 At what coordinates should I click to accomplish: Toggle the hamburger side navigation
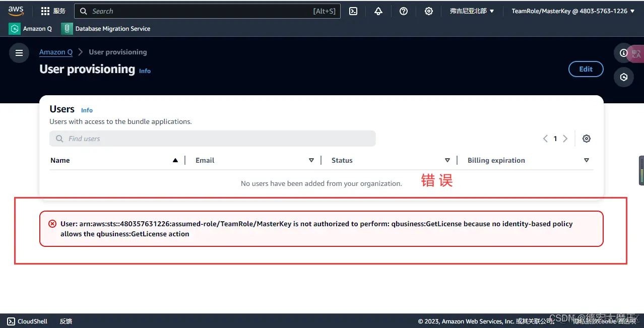tap(19, 52)
